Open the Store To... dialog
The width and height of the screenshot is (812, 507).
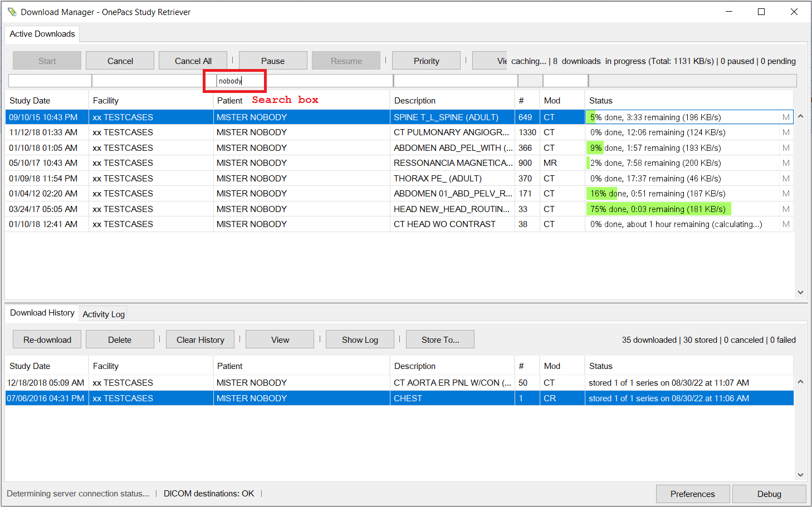tap(440, 339)
